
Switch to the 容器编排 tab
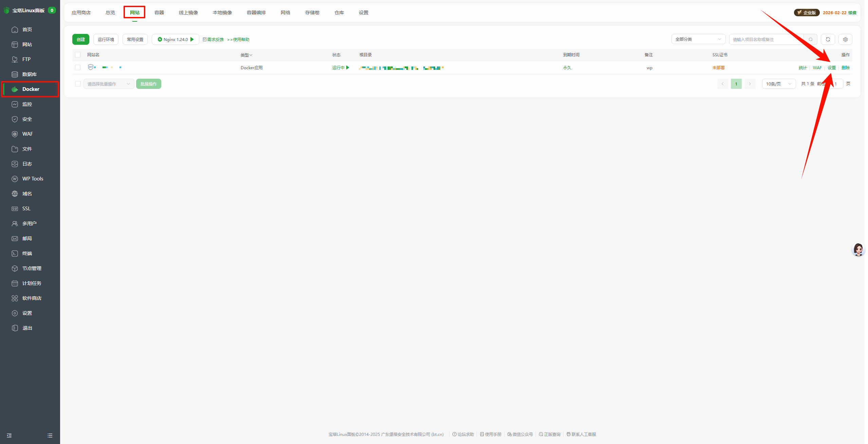(x=256, y=12)
